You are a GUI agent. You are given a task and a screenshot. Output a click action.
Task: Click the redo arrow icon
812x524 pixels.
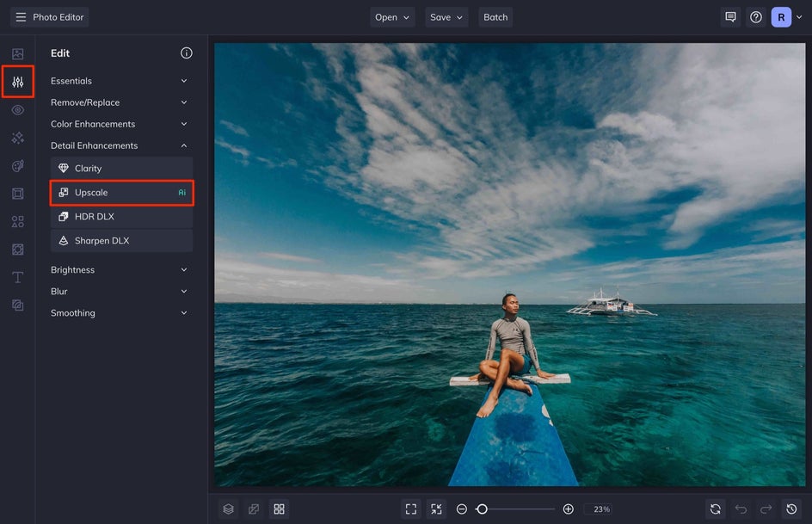click(766, 509)
